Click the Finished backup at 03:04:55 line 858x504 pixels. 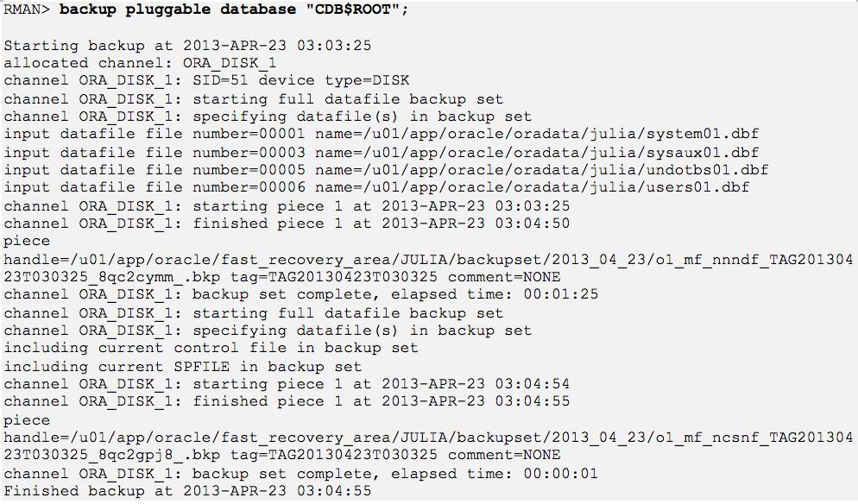tap(187, 490)
